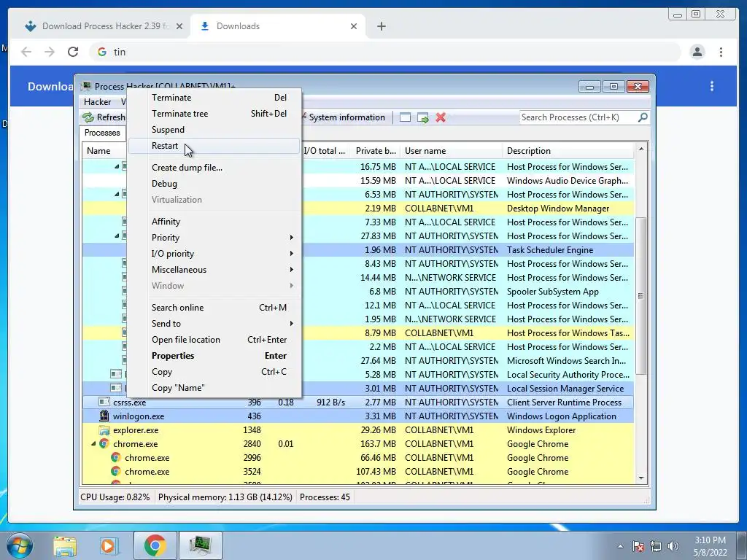Click Spooler SubSystem App description cell
The image size is (747, 560).
(553, 292)
